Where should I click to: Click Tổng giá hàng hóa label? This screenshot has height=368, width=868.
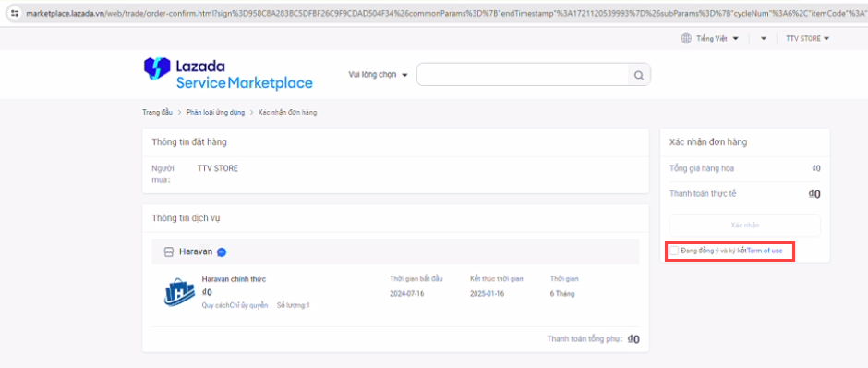click(702, 168)
